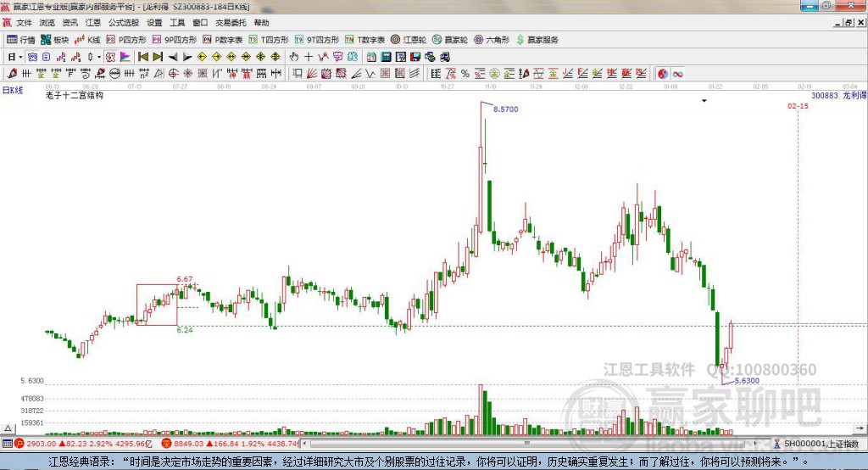Viewport: 868px width, 470px height.
Task: Click the black right arrow icon
Action: [x=187, y=57]
